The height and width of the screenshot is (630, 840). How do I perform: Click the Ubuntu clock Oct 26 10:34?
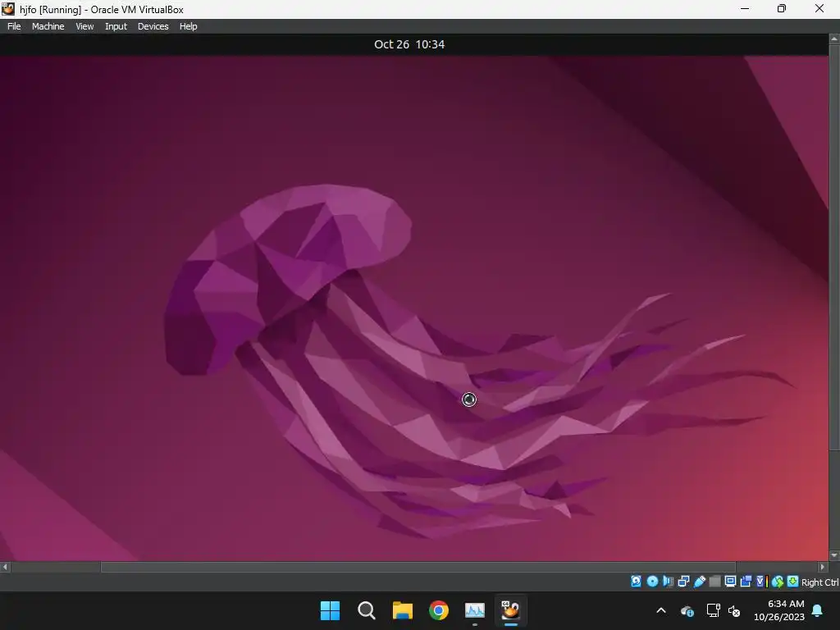coord(409,44)
